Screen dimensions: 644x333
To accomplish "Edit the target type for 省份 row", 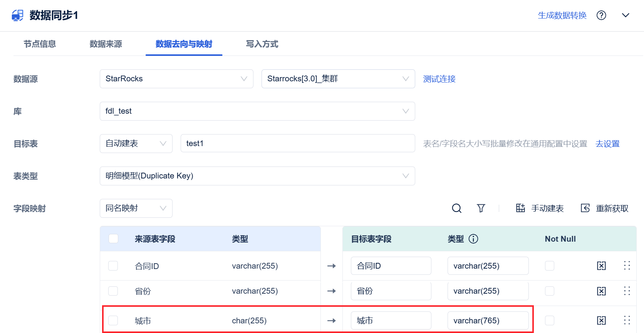I will (x=488, y=291).
